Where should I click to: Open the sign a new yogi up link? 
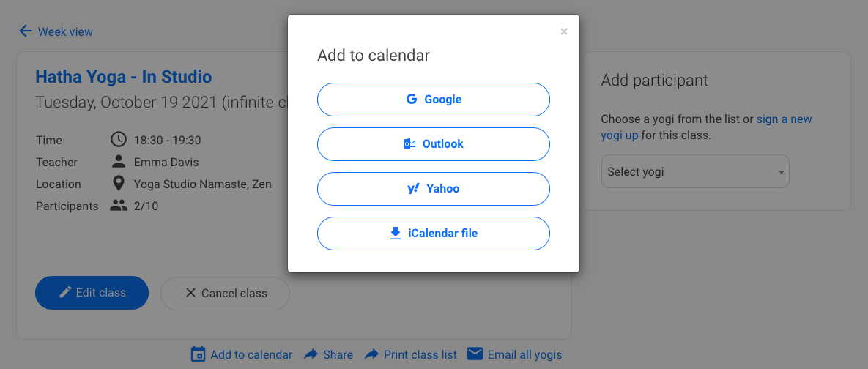pos(706,127)
